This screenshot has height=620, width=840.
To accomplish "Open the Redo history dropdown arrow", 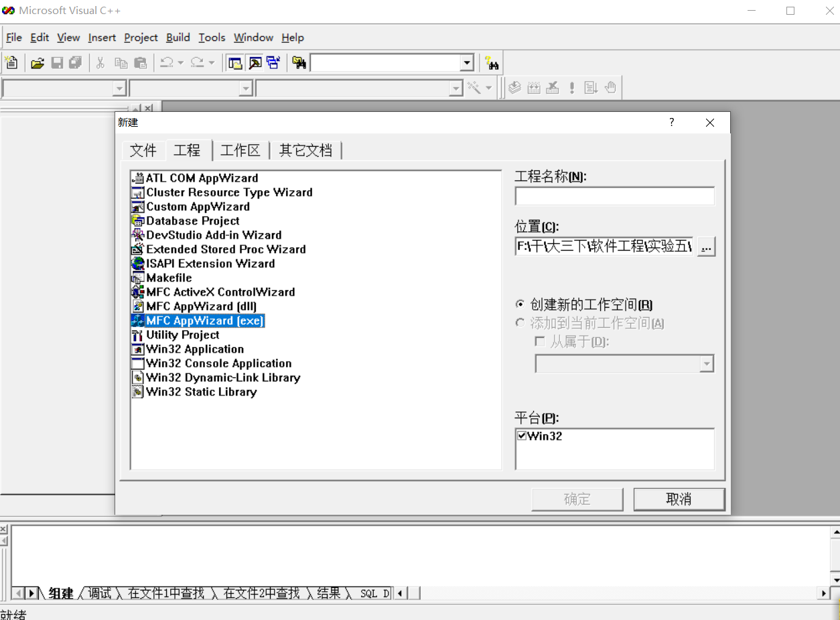I will pos(212,63).
